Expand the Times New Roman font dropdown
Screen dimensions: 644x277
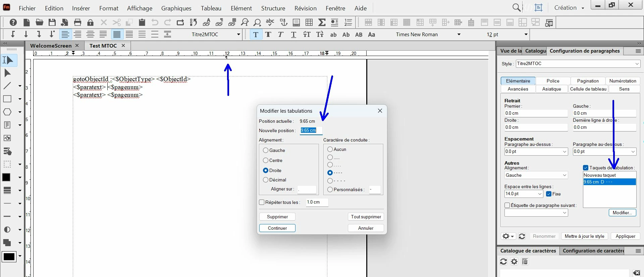tap(459, 35)
